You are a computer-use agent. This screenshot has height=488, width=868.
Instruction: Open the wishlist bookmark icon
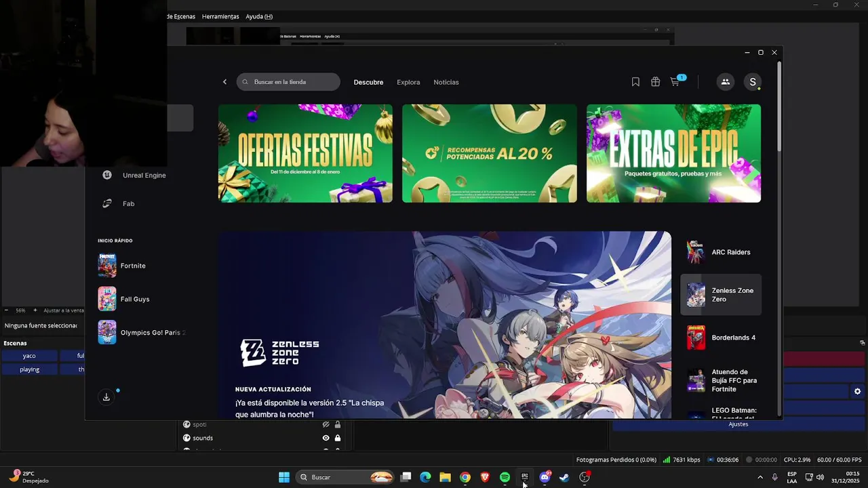click(x=635, y=82)
